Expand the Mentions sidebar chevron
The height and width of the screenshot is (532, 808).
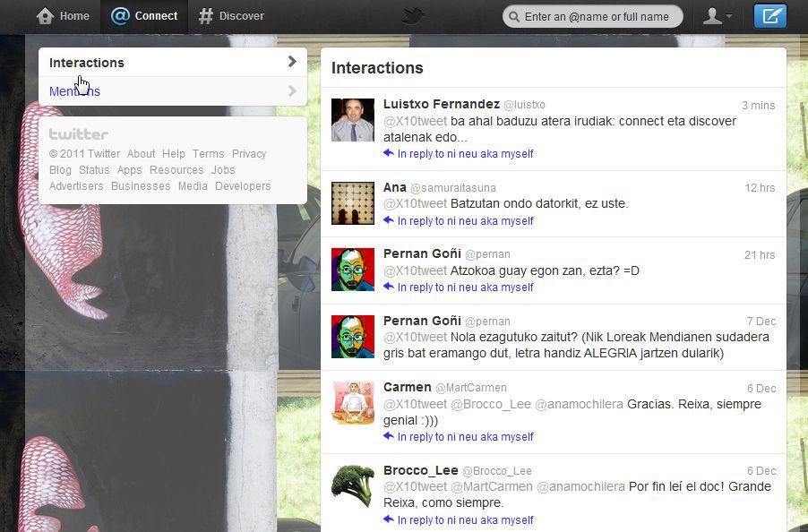click(x=292, y=90)
